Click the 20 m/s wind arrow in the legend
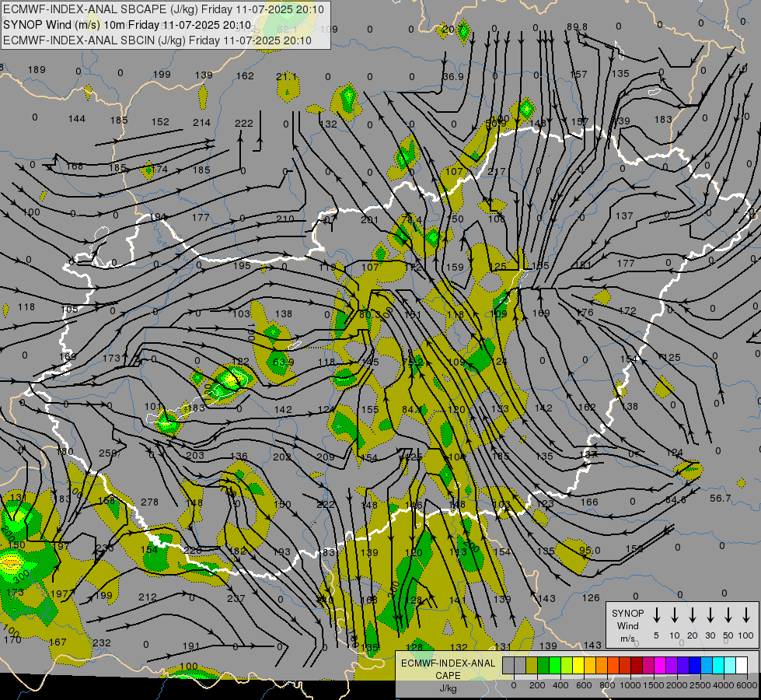The width and height of the screenshot is (761, 700). [x=693, y=615]
